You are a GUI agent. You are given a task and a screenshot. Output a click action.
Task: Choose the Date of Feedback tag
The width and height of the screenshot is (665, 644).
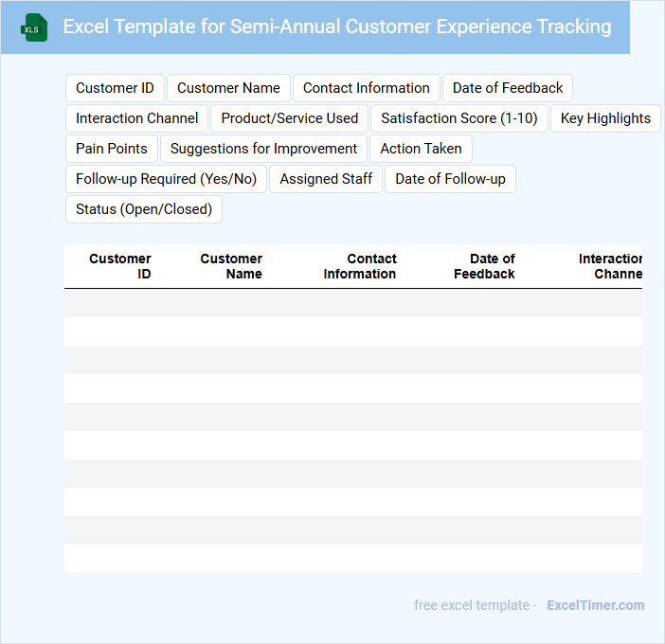508,88
